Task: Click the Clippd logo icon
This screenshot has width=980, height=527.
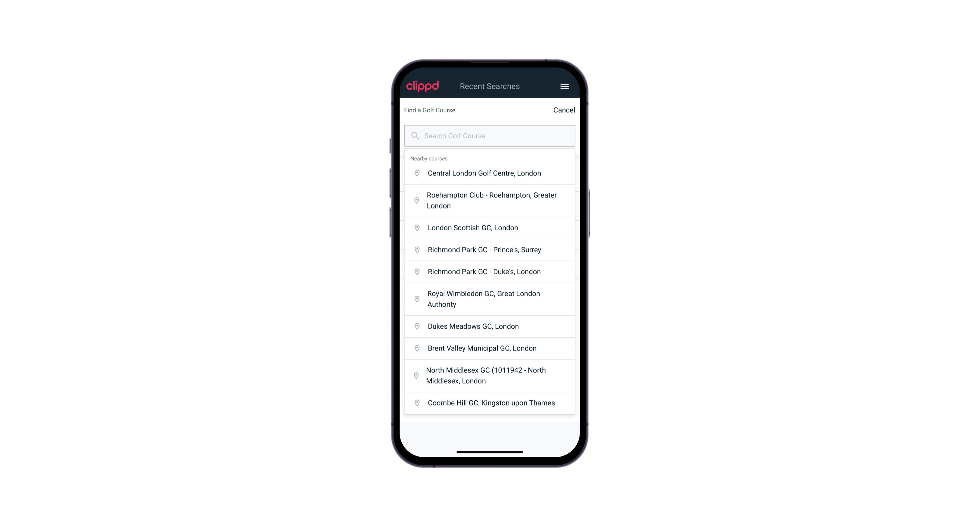Action: pos(423,86)
